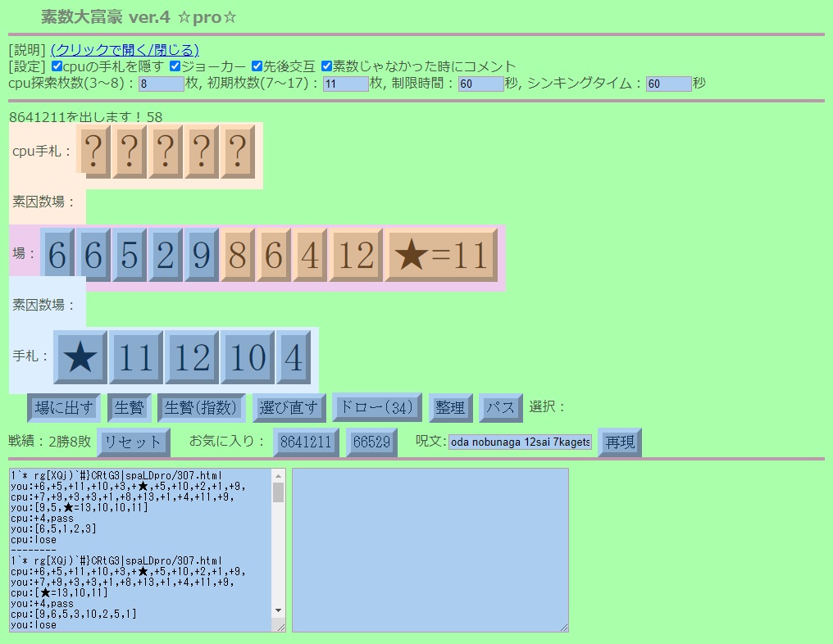833x644 pixels.
Task: Select the 12 card in hand
Action: click(192, 356)
